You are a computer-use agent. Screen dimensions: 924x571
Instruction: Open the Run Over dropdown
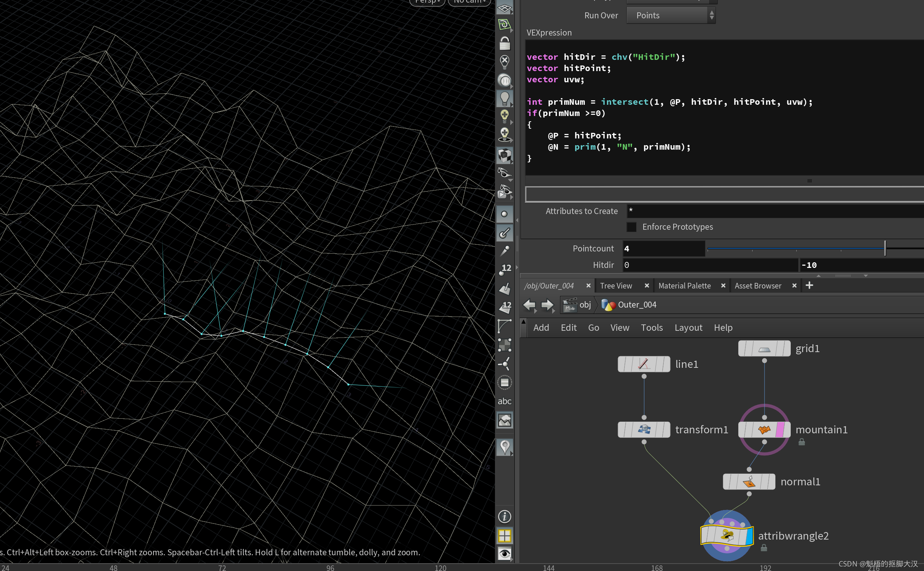pos(671,15)
